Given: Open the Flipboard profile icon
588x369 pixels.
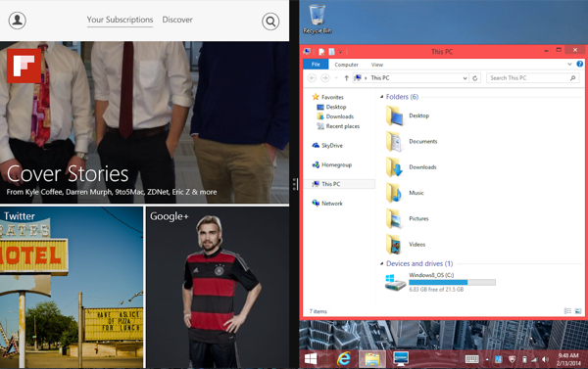Looking at the screenshot, I should 18,21.
